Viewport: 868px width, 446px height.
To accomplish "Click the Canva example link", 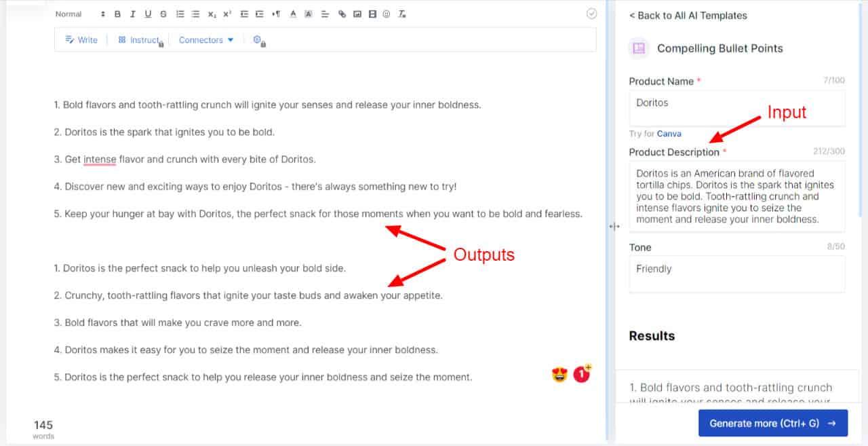I will pyautogui.click(x=669, y=134).
